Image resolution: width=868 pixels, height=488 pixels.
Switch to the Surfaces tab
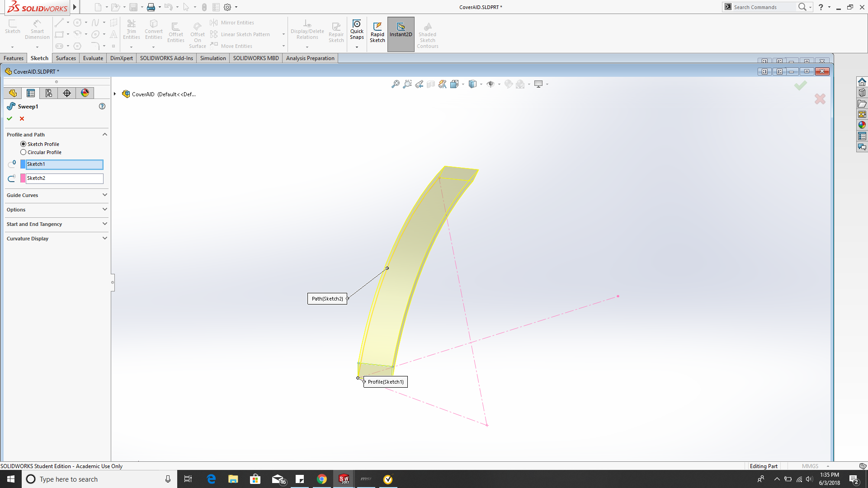[x=66, y=58]
